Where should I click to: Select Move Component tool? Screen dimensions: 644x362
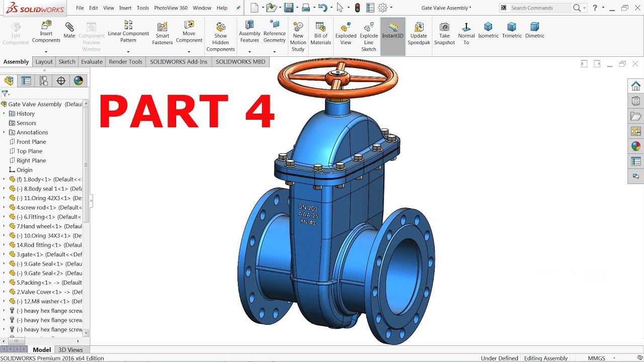click(x=189, y=31)
